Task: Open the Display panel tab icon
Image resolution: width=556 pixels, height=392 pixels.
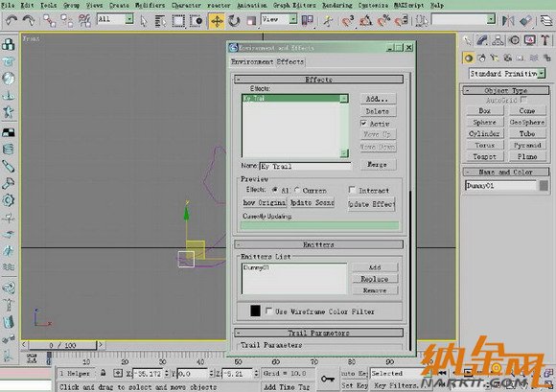Action: tap(530, 40)
